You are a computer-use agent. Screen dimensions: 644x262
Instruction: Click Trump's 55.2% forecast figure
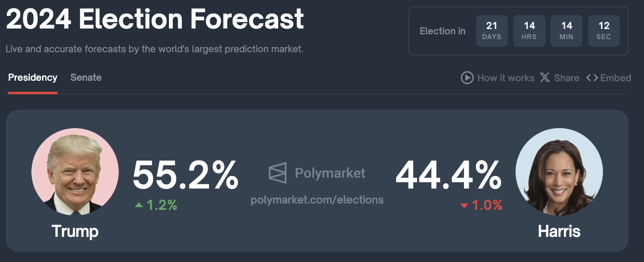[x=186, y=175]
